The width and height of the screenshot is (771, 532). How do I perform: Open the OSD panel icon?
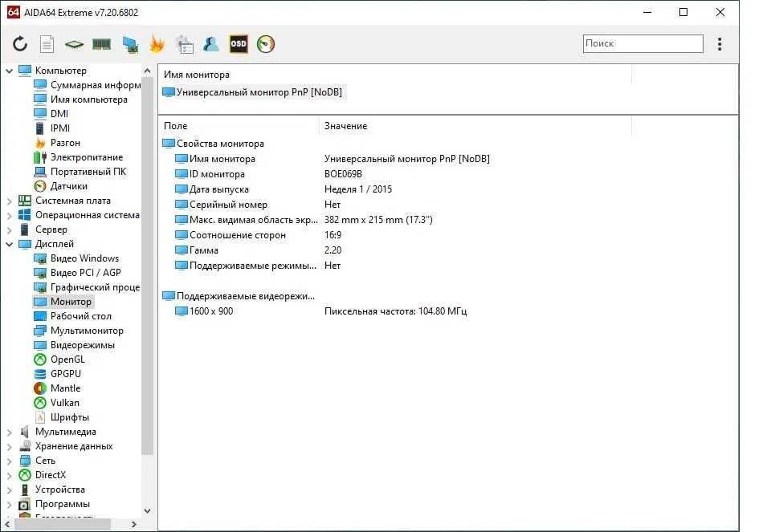[239, 43]
